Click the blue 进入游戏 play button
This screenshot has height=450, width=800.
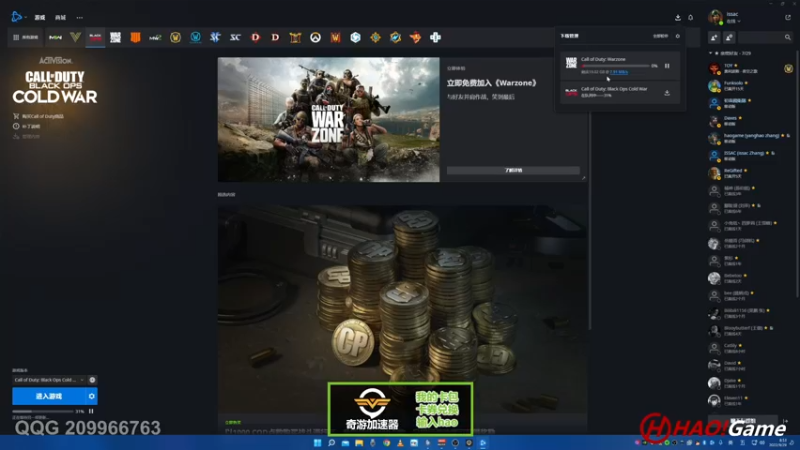click(x=49, y=396)
